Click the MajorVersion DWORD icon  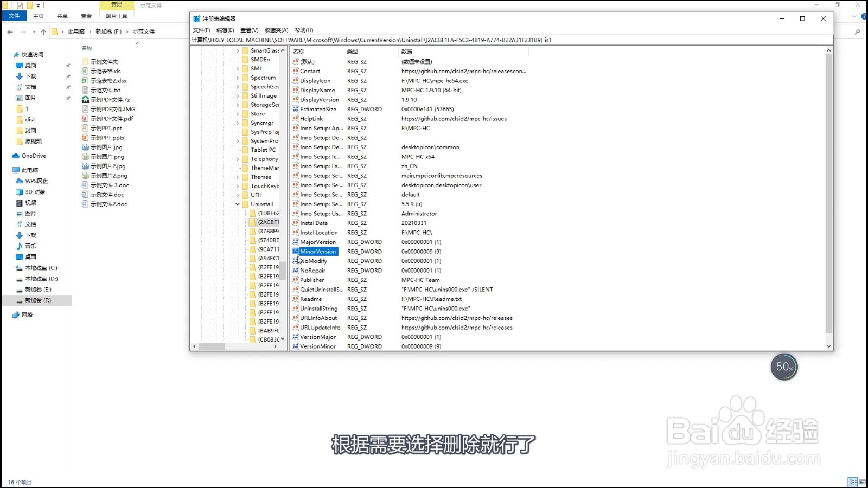[x=296, y=242]
